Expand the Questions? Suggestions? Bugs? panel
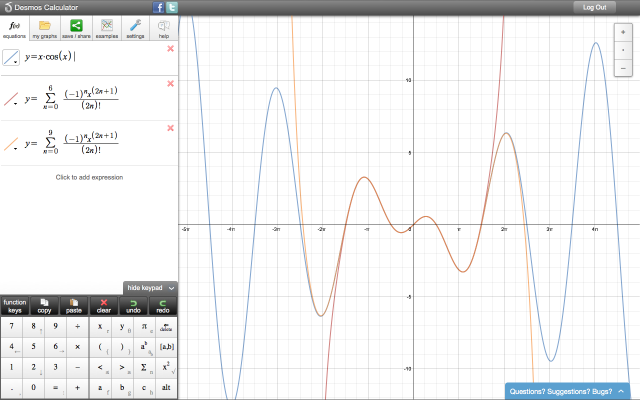This screenshot has height=400, width=640. (x=568, y=391)
